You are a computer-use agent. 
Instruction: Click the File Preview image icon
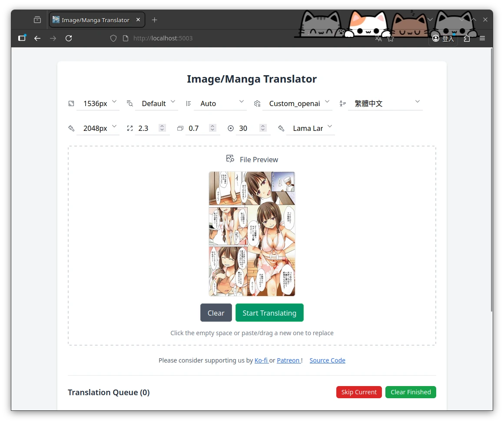coord(230,159)
